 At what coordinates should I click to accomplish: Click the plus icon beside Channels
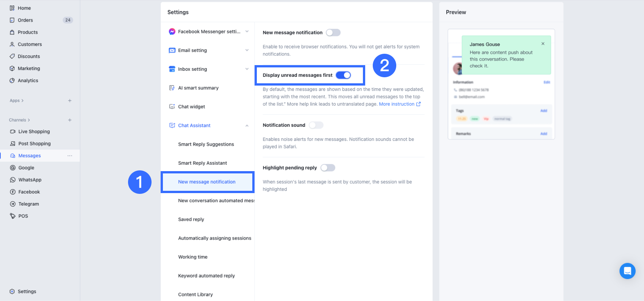pos(70,120)
